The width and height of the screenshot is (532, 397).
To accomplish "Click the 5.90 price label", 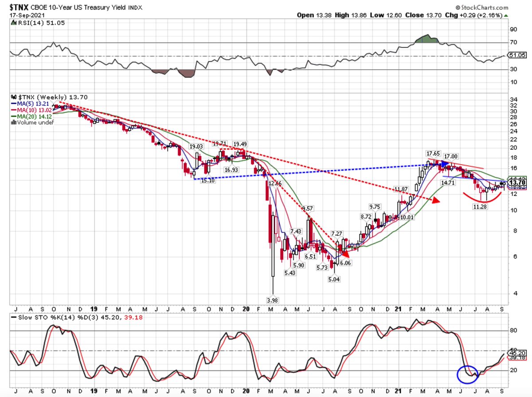I will tap(299, 265).
